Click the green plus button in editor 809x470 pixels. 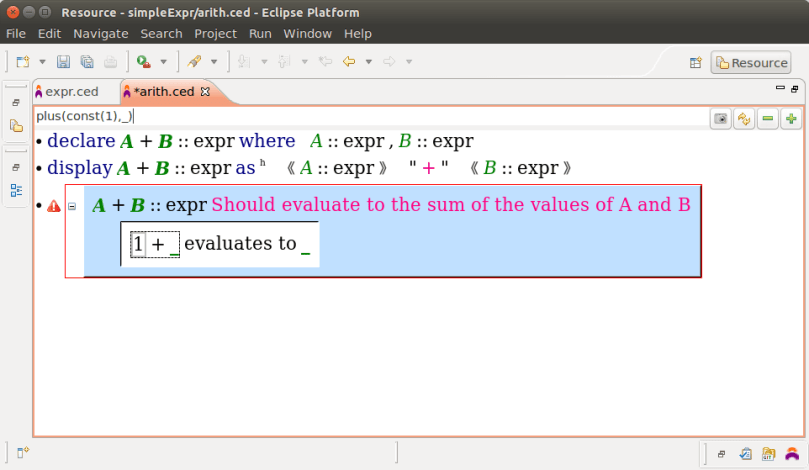[791, 119]
